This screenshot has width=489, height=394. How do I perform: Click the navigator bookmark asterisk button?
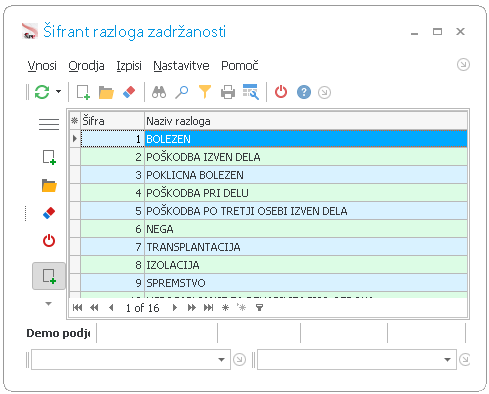coord(226,307)
